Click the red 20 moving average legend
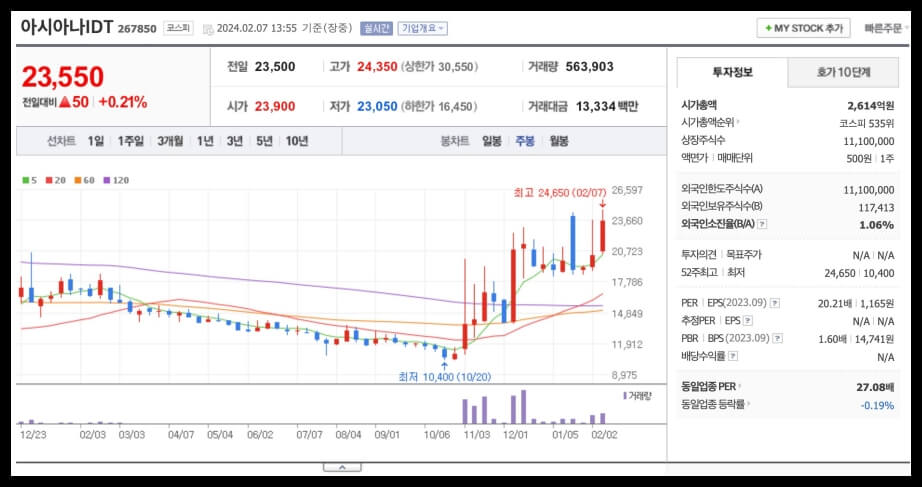The width and height of the screenshot is (922, 487). 55,181
